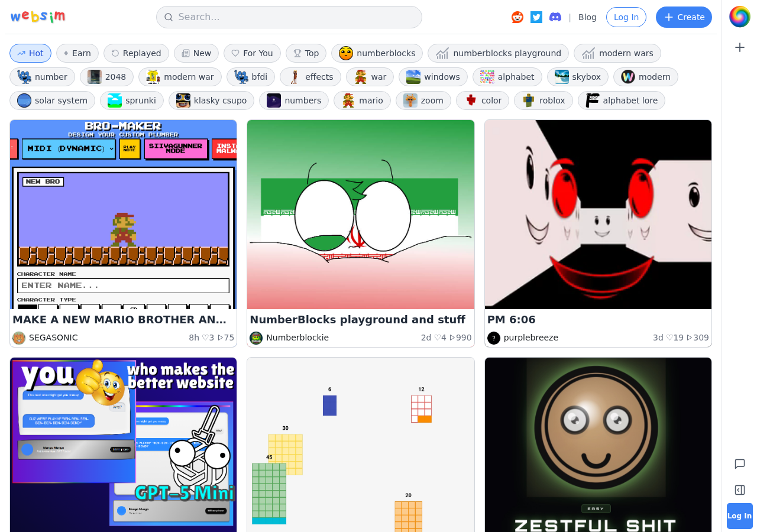The image size is (757, 532).
Task: Select the modern tag chip
Action: tap(646, 77)
